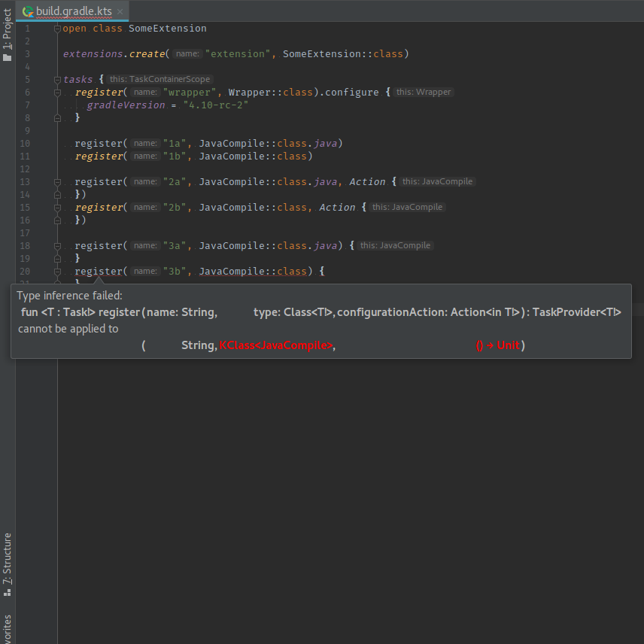
Task: Click the "wrapper" string on line 6
Action: 190,92
